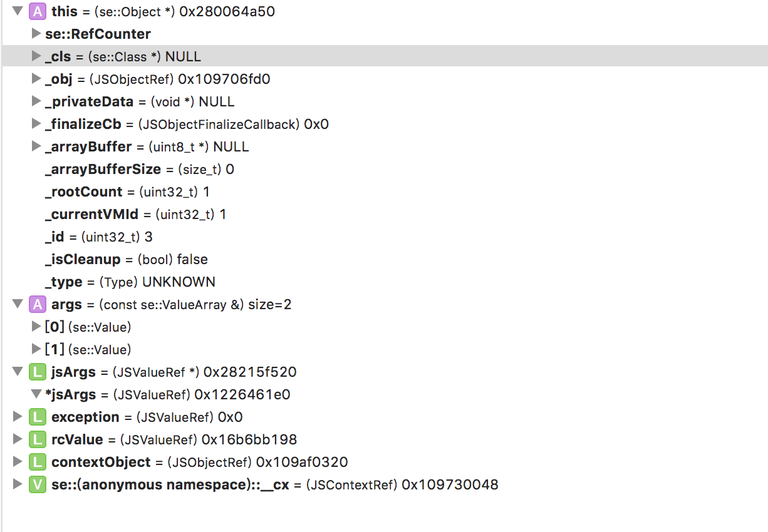This screenshot has height=532, width=768.
Task: Click the purple A icon beside 'args'
Action: pyautogui.click(x=38, y=304)
